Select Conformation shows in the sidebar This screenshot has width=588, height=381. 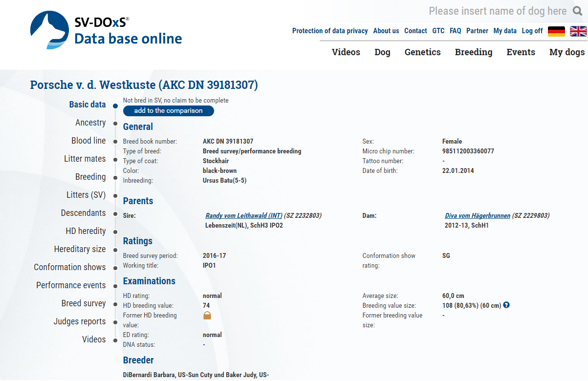[70, 267]
